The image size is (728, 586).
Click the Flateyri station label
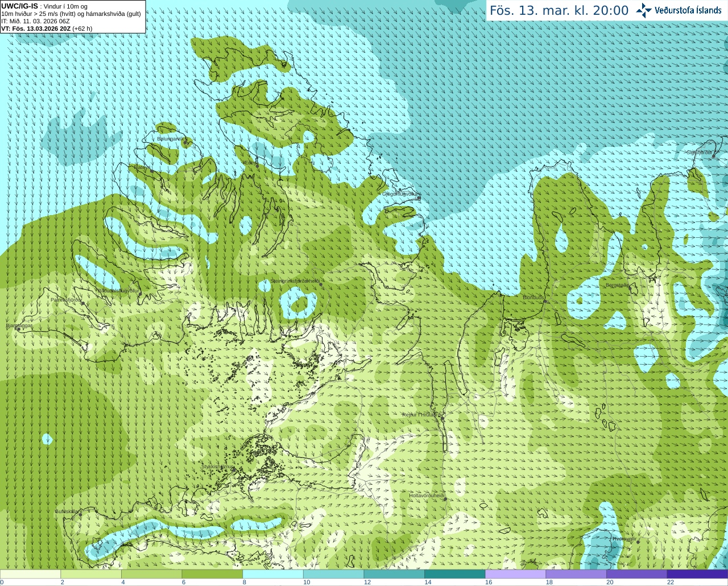pyautogui.click(x=142, y=167)
